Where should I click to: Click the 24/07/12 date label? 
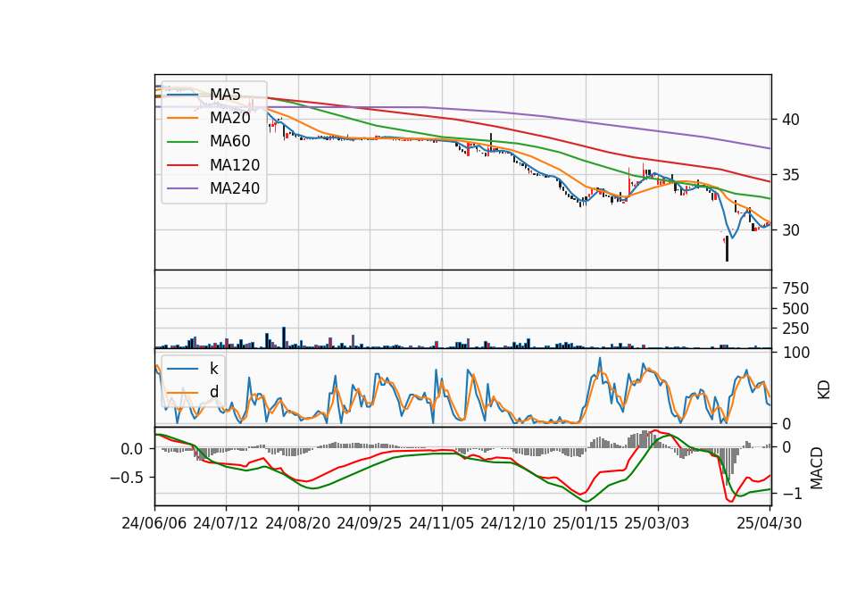pos(226,523)
